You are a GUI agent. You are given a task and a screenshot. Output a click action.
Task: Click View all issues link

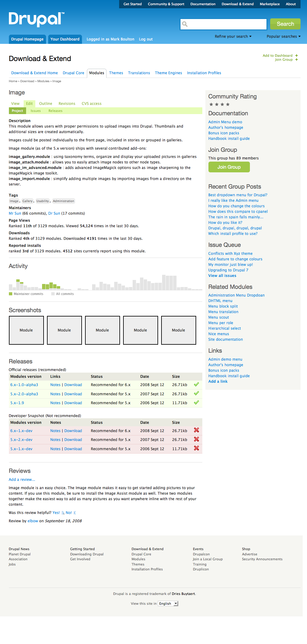222,276
